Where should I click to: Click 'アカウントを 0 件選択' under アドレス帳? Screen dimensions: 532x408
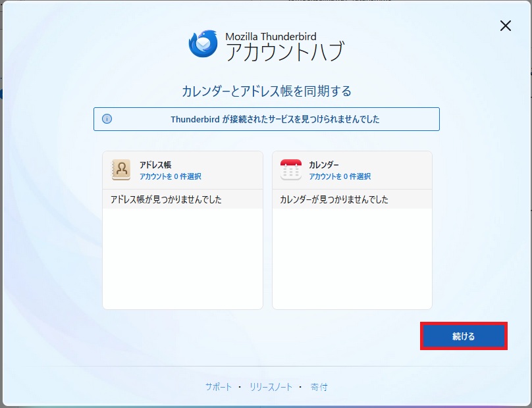coord(170,176)
